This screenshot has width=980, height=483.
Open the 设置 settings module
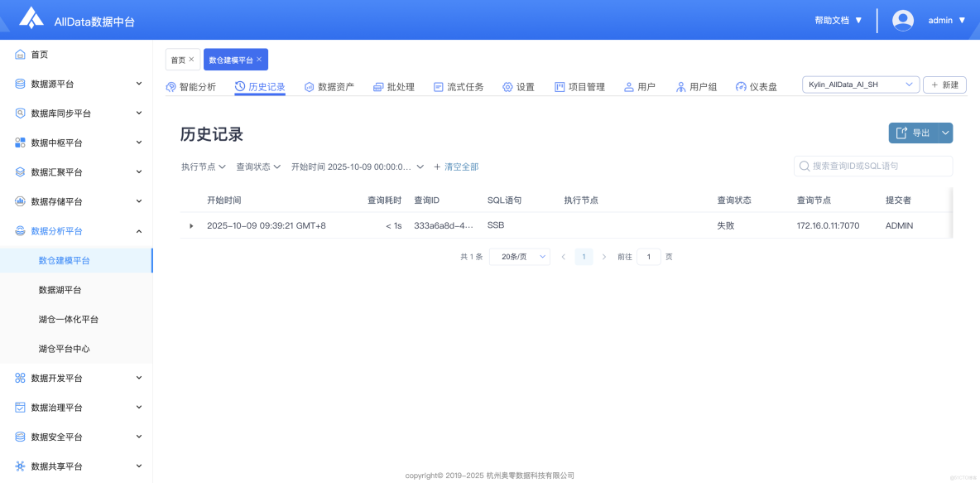520,85
